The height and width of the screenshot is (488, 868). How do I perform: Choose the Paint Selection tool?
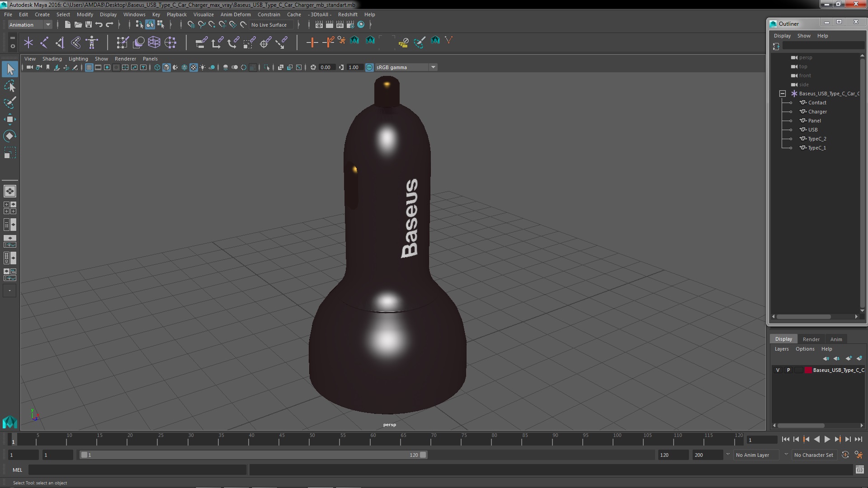pyautogui.click(x=10, y=103)
